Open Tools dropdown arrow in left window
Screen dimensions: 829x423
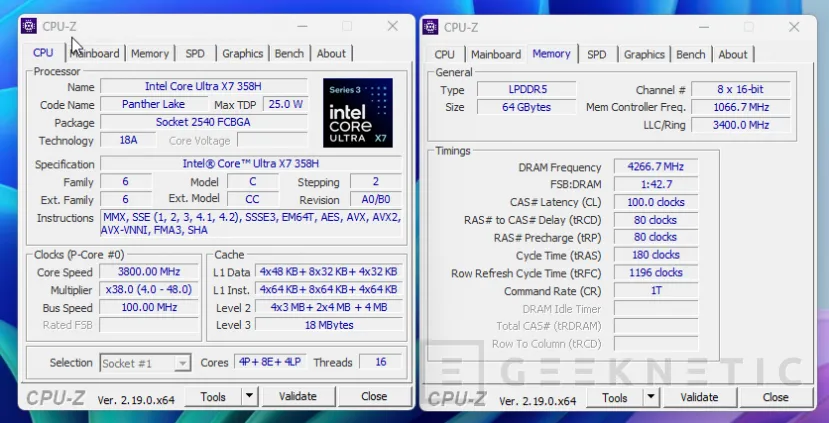(x=249, y=396)
